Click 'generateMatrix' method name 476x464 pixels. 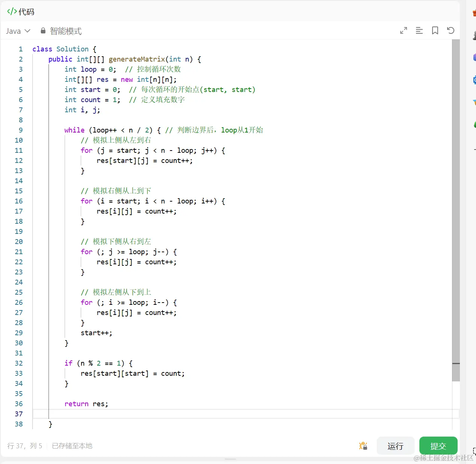[137, 59]
